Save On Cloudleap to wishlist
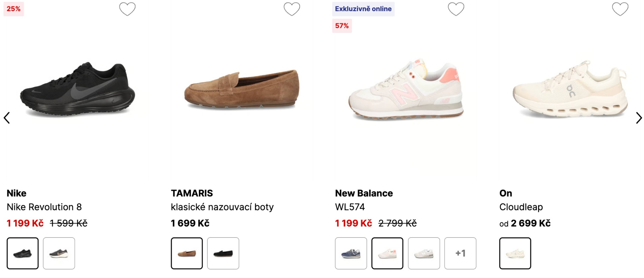 620,9
